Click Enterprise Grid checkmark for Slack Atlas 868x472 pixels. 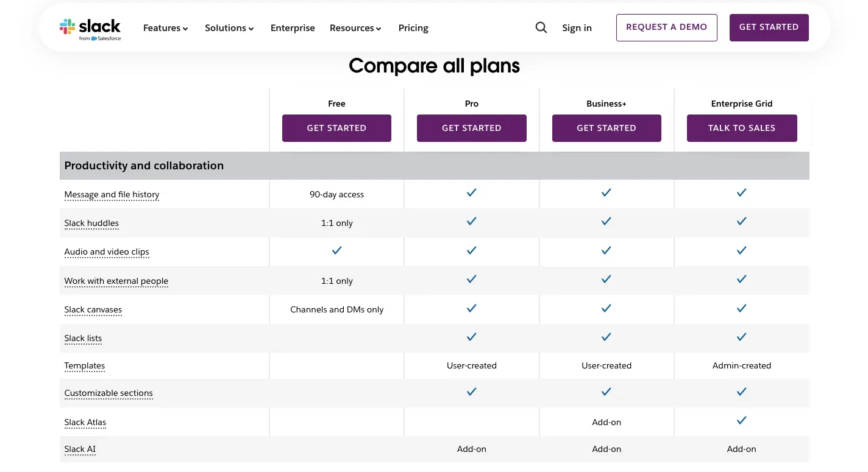point(741,421)
